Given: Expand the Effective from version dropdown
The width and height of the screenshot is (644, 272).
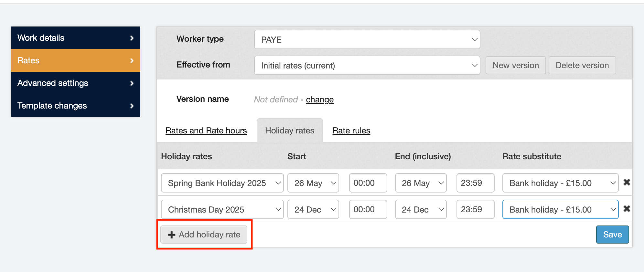Looking at the screenshot, I should [x=367, y=66].
